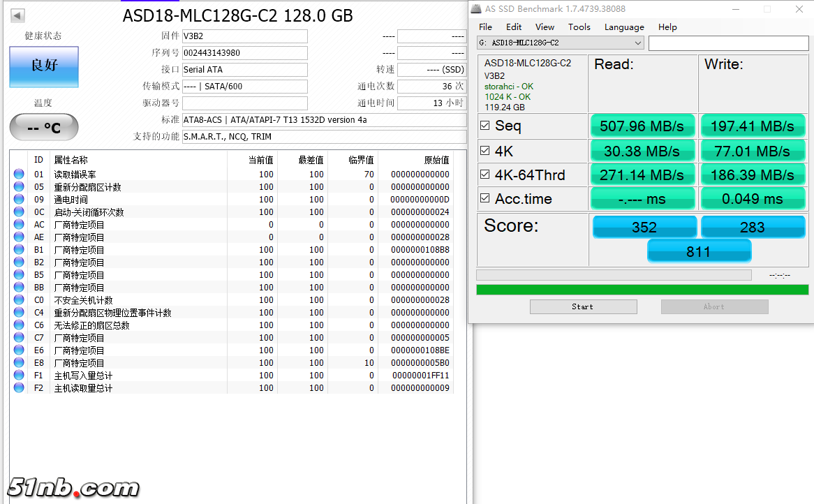Click status orb for attribute ID F2
Image resolution: width=814 pixels, height=504 pixels.
[x=19, y=388]
